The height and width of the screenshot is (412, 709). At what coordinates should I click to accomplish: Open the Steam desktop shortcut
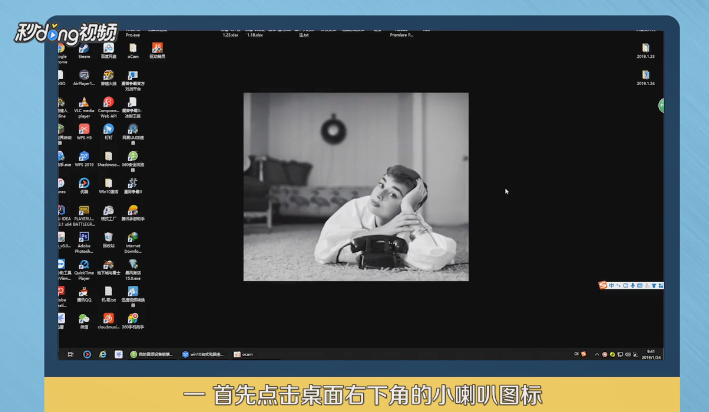pyautogui.click(x=84, y=51)
